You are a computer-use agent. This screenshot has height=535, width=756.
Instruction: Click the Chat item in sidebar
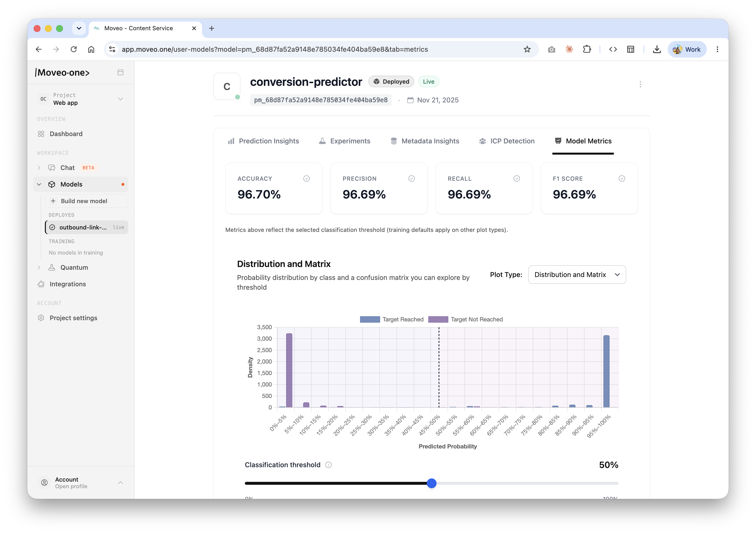point(68,168)
